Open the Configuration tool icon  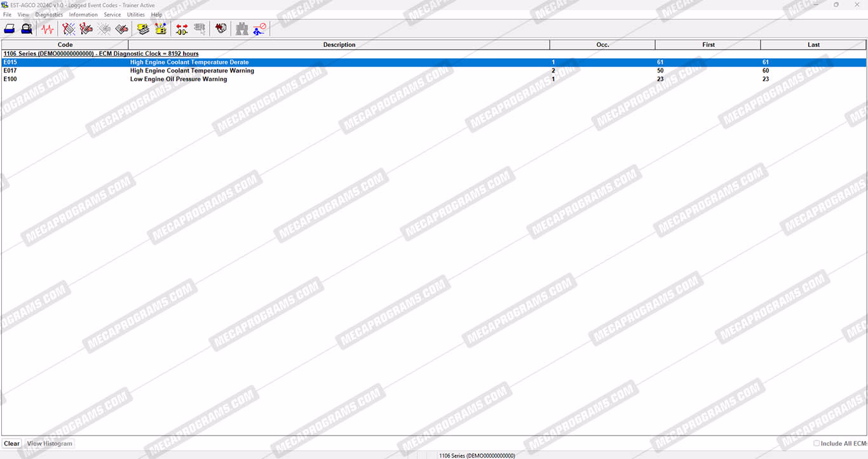(x=161, y=29)
